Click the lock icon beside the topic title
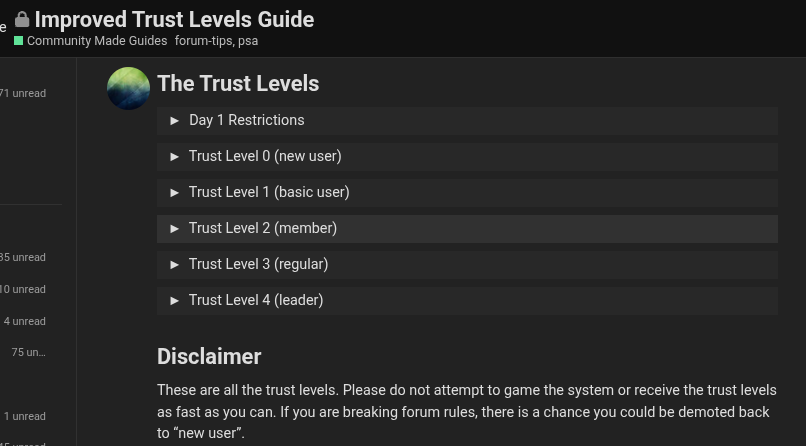 pos(22,20)
